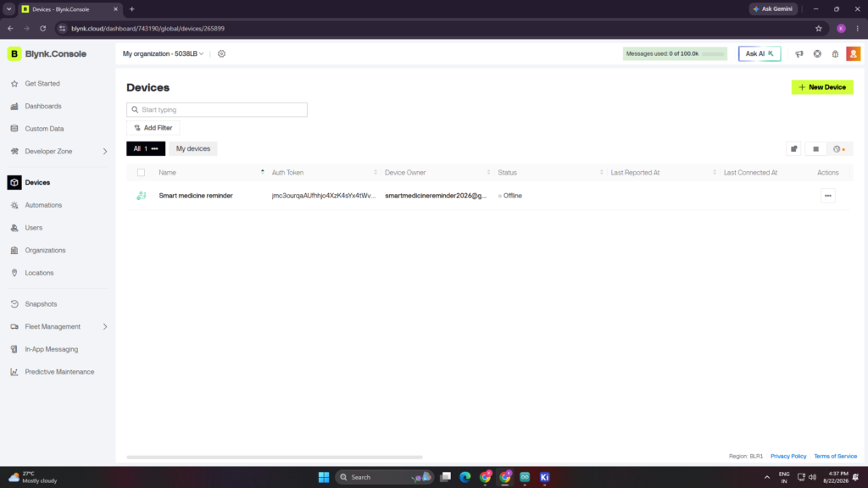
Task: Click the Fleet Management truck icon
Action: [14, 327]
